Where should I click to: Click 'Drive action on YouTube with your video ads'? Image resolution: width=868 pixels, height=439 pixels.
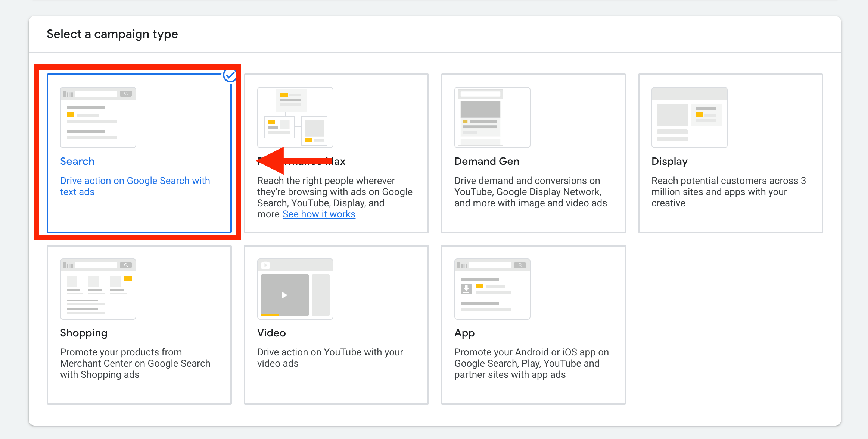coord(330,358)
